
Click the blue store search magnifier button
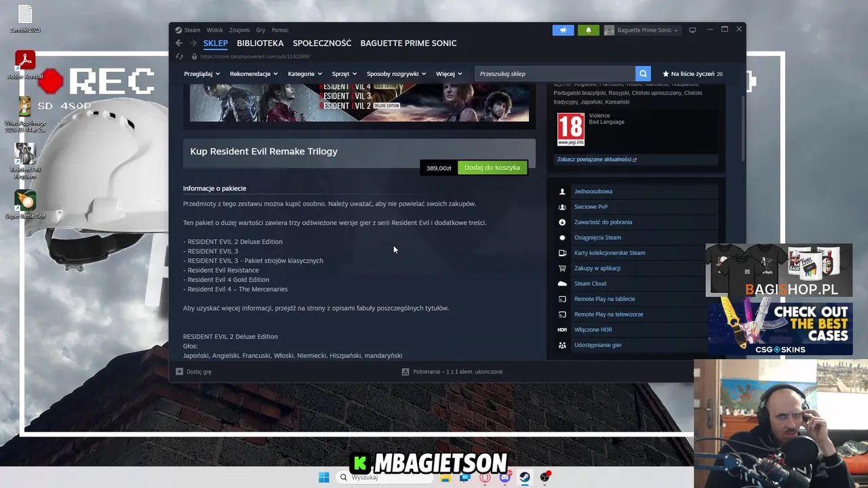[x=643, y=74]
